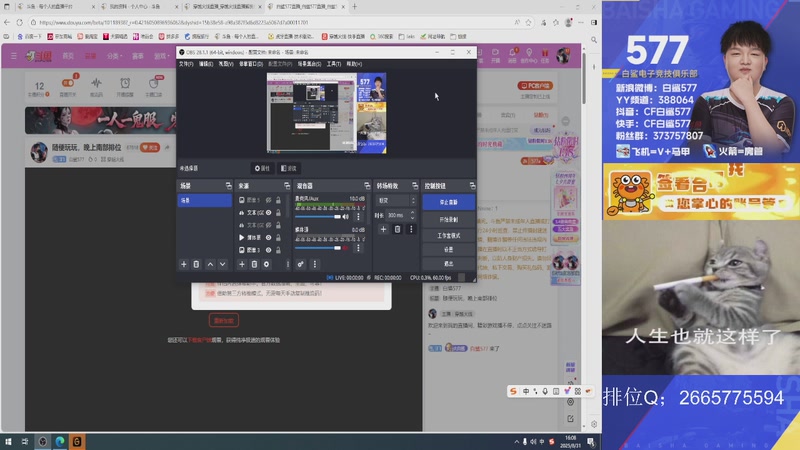Mute the Mic/Aux speaker icon
The height and width of the screenshot is (450, 800).
point(346,217)
